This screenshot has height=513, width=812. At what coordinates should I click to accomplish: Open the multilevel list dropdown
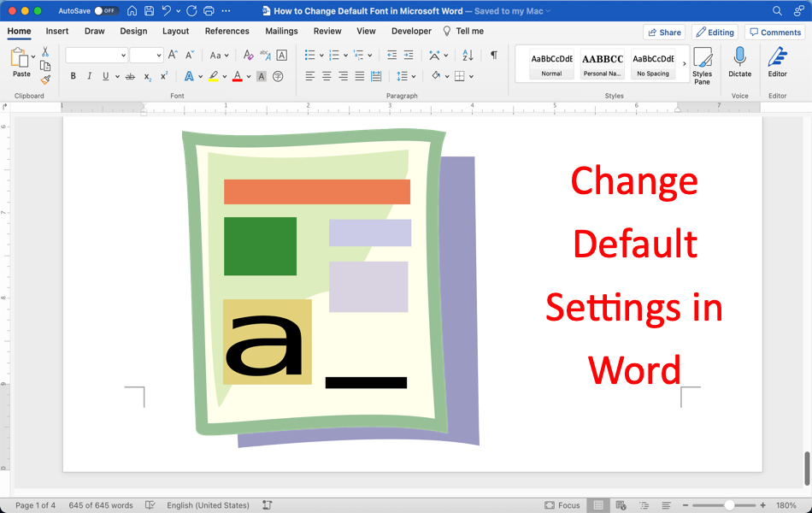click(x=370, y=56)
